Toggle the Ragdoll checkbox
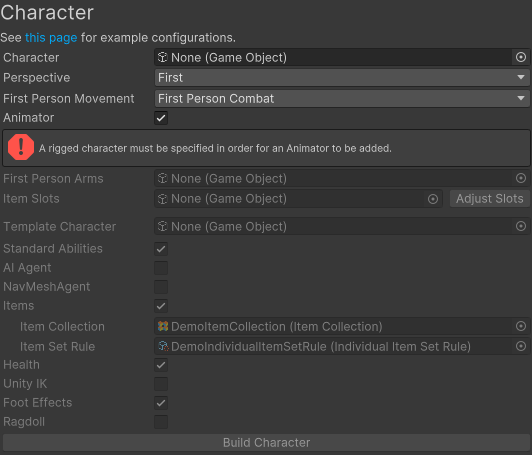This screenshot has width=532, height=455. [x=161, y=422]
